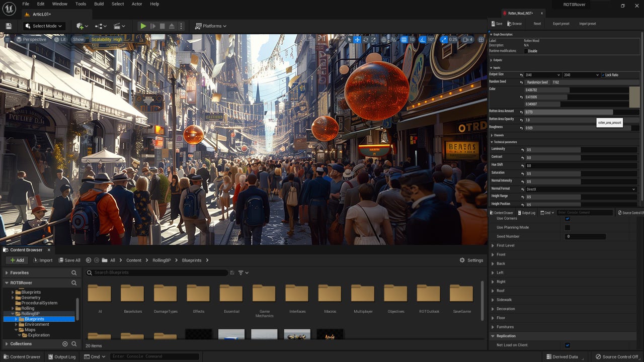Toggle Runtime modifications Disable checkbox
644x362 pixels.
pyautogui.click(x=526, y=51)
